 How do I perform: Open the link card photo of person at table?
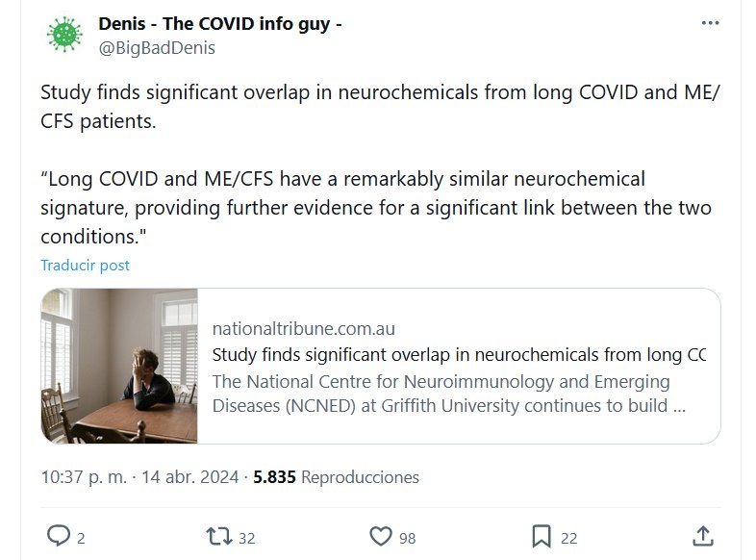(x=119, y=367)
